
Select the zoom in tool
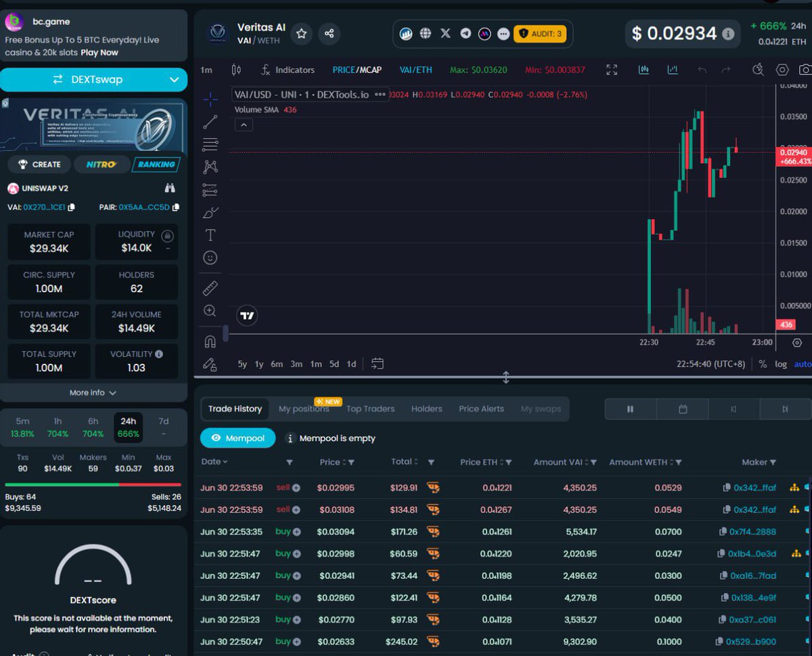tap(210, 310)
